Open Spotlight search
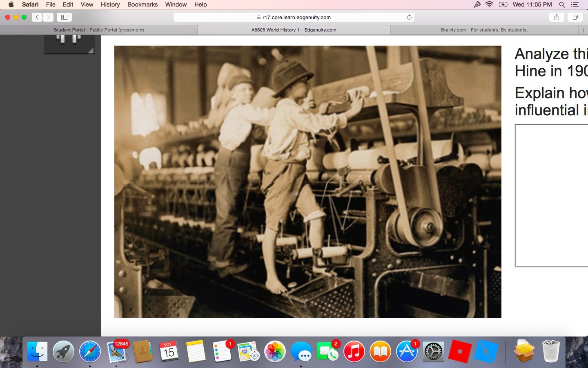This screenshot has height=368, width=588. pyautogui.click(x=562, y=4)
